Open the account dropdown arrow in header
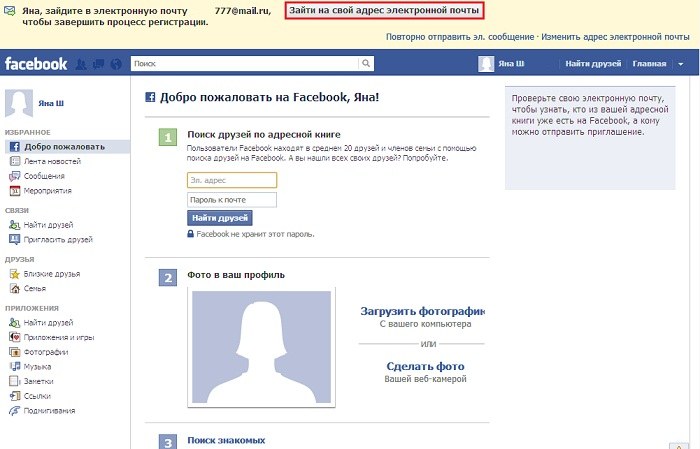 [681, 64]
